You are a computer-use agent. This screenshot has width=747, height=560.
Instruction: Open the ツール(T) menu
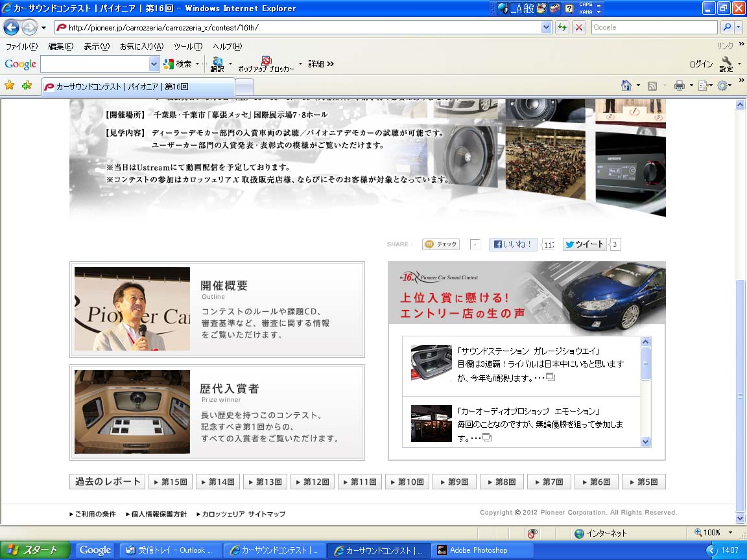coord(188,47)
